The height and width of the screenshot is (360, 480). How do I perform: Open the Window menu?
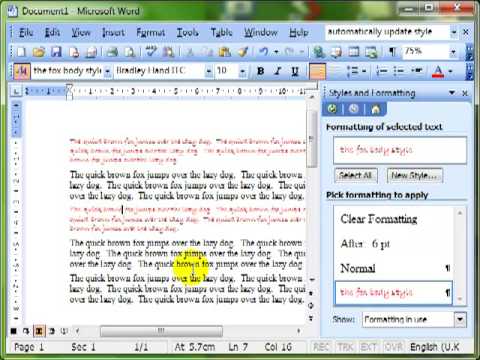pyautogui.click(x=261, y=33)
